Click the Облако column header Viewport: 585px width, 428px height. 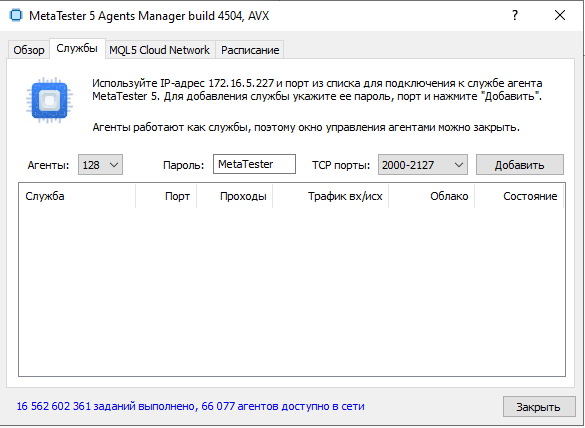click(x=432, y=196)
